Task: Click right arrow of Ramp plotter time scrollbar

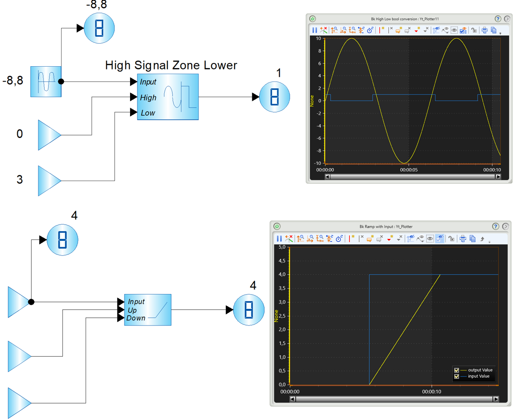Action: pos(495,399)
